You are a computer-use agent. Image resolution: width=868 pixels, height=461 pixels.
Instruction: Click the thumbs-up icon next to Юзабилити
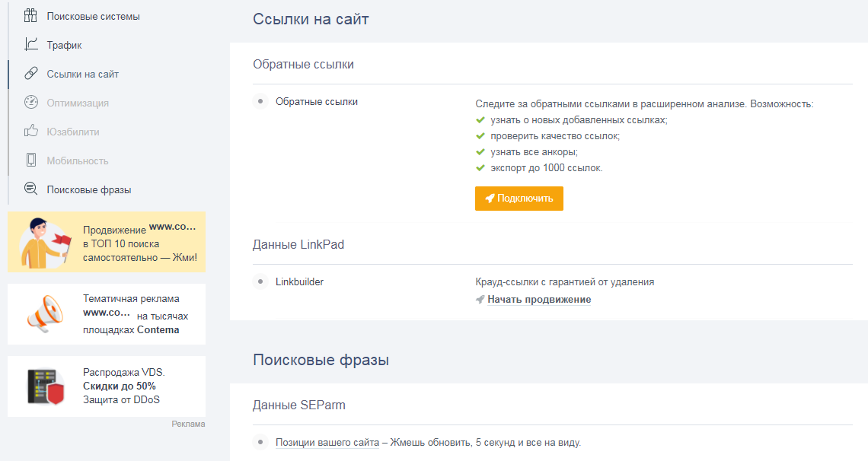tap(30, 132)
